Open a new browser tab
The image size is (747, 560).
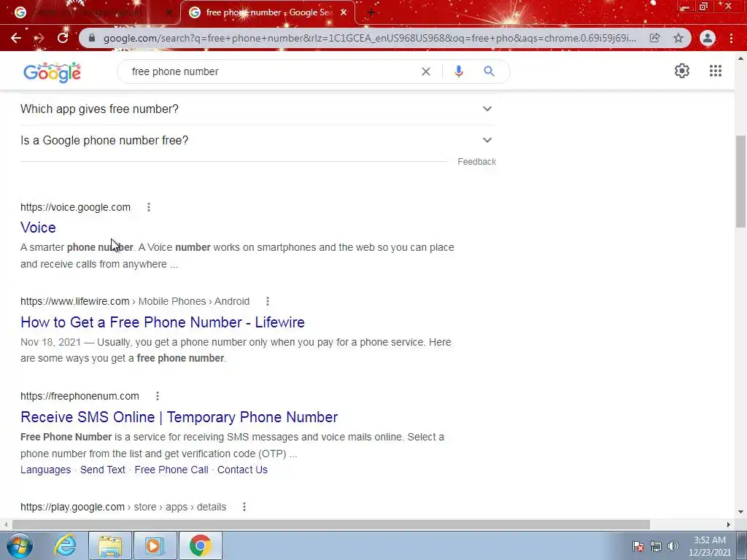(371, 13)
